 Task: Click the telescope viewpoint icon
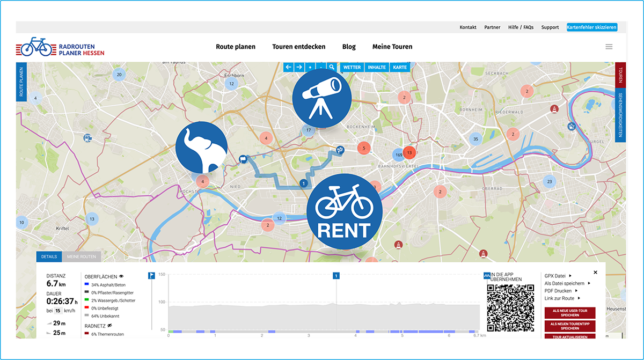[x=321, y=97]
